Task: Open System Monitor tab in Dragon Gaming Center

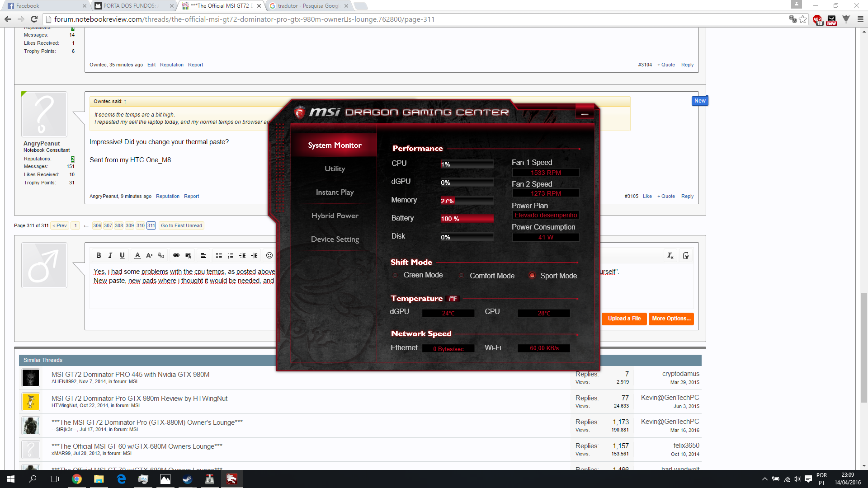Action: tap(335, 145)
